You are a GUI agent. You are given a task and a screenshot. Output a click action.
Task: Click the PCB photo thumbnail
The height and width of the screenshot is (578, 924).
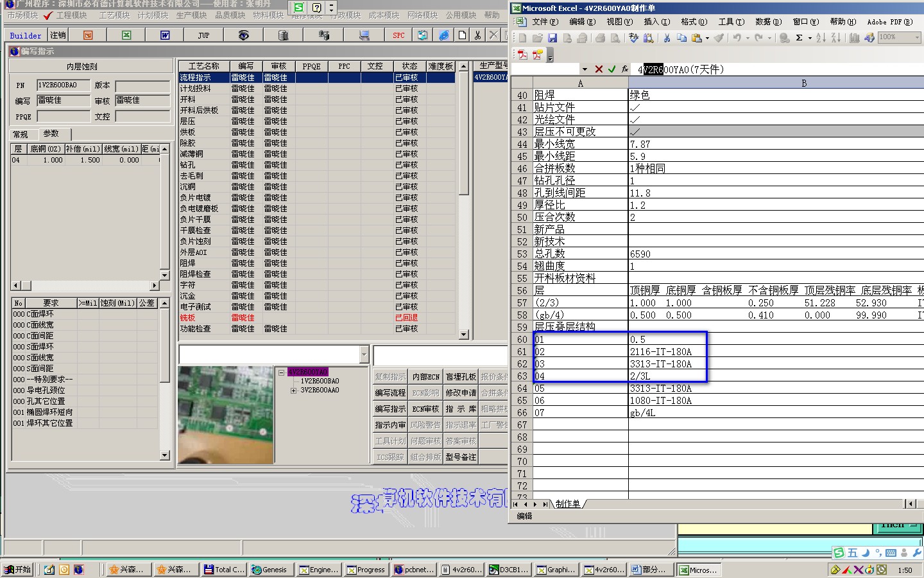(225, 415)
